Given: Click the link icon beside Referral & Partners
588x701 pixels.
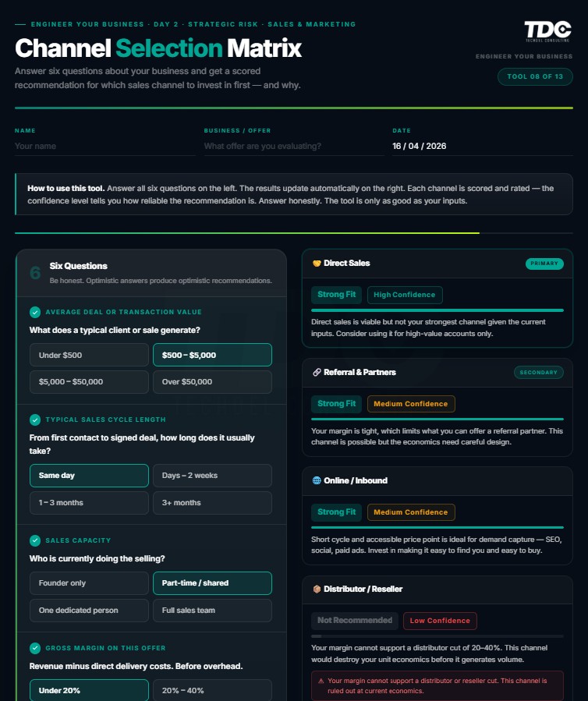Looking at the screenshot, I should [x=316, y=372].
